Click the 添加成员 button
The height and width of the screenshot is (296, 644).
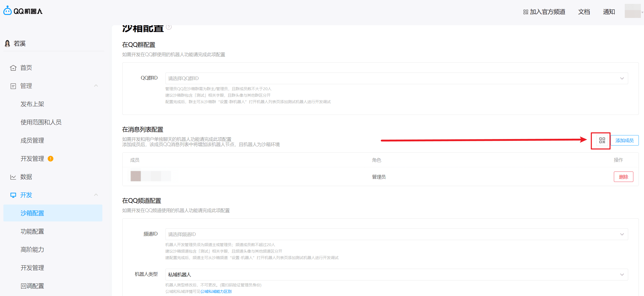pos(625,140)
